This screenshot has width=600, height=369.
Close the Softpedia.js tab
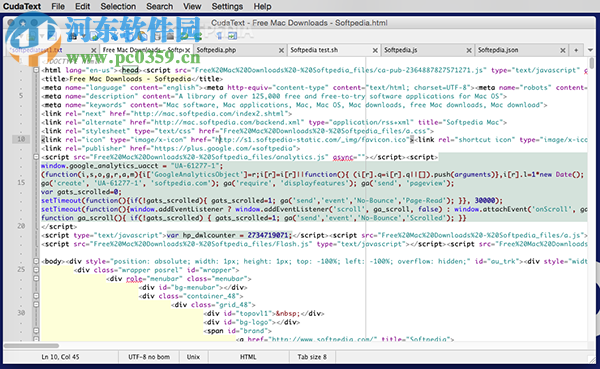(469, 50)
